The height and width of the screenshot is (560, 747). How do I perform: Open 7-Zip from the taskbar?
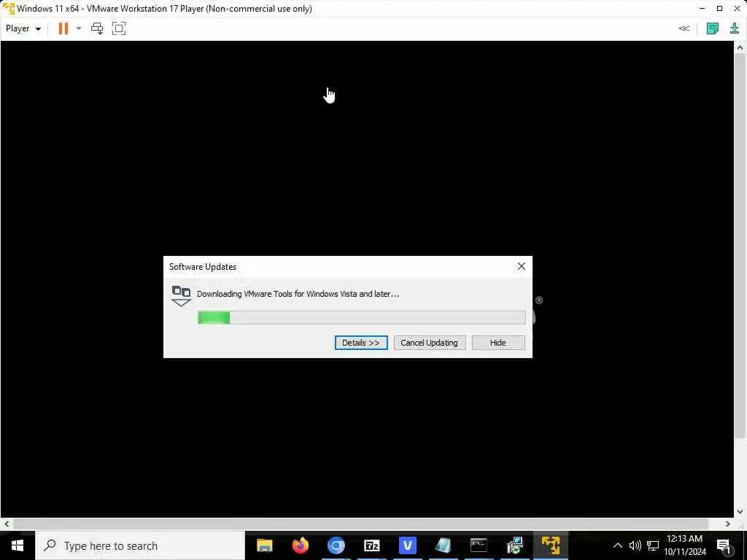point(371,545)
